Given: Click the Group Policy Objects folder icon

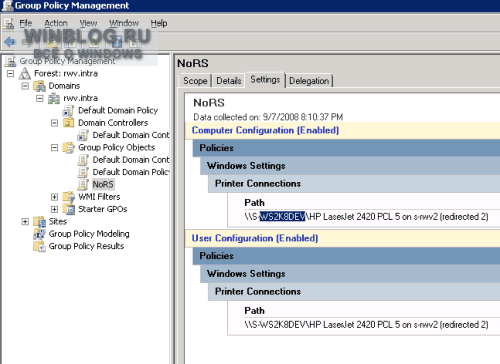Looking at the screenshot, I should [68, 147].
